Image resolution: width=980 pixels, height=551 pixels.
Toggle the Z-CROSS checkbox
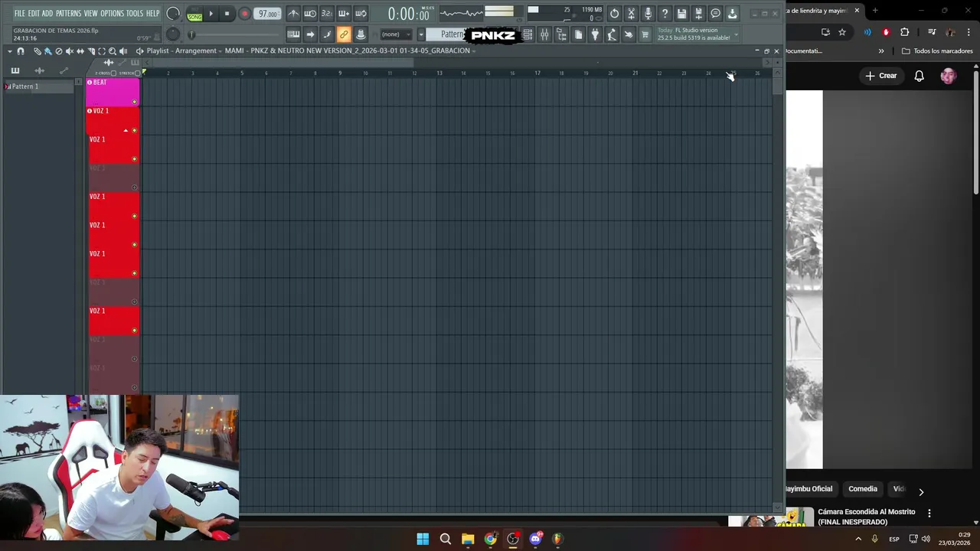tap(113, 73)
